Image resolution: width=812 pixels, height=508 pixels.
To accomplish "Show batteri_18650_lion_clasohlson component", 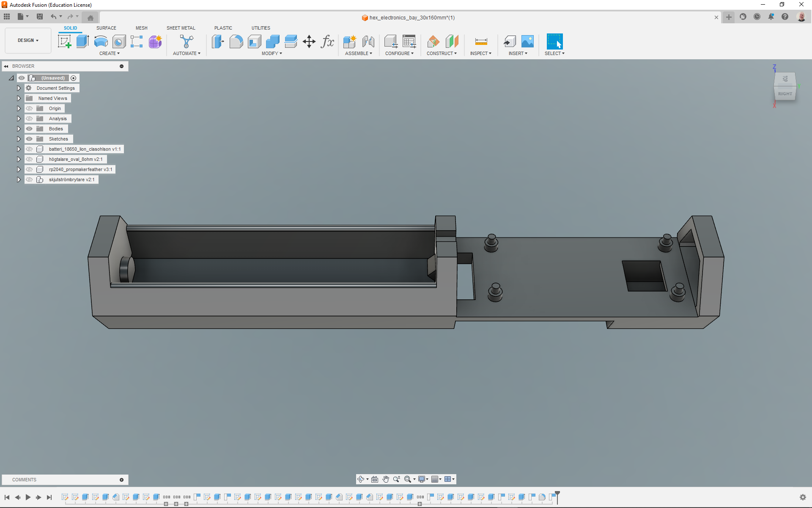I will (x=29, y=149).
